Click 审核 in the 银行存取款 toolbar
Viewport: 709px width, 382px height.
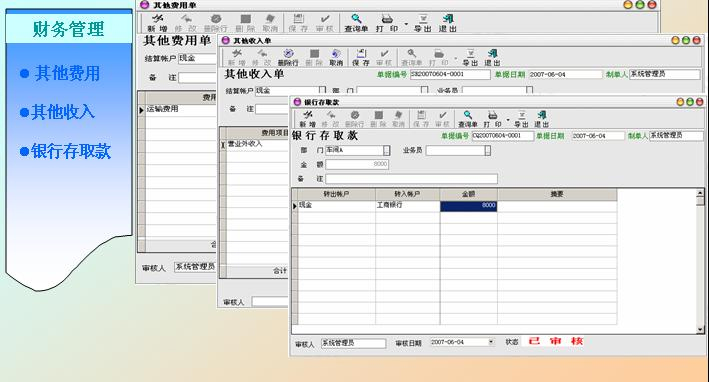(x=442, y=119)
